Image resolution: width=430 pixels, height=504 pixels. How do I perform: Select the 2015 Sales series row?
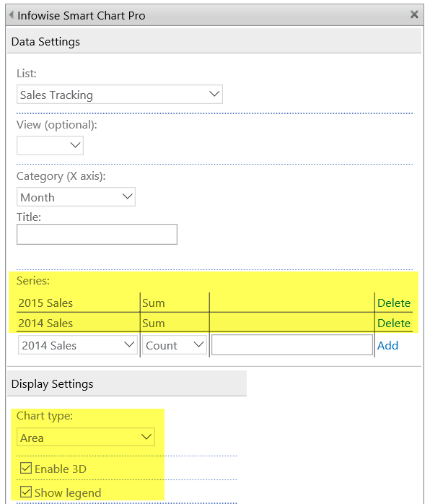tap(214, 303)
